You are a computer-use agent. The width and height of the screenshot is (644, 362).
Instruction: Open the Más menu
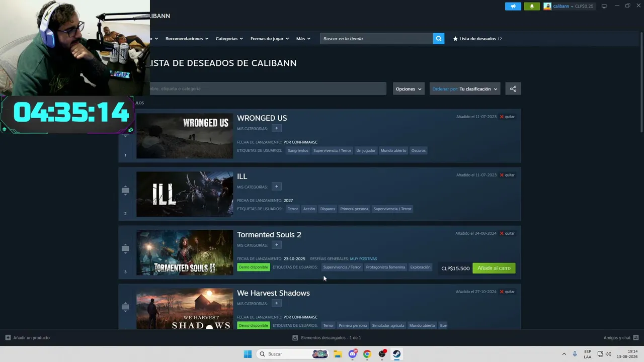point(303,39)
